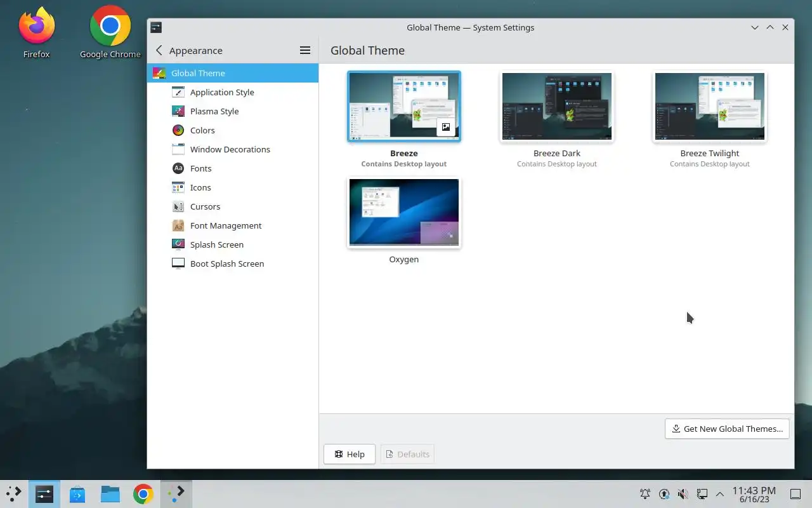Click the muted volume tray icon

click(x=683, y=494)
